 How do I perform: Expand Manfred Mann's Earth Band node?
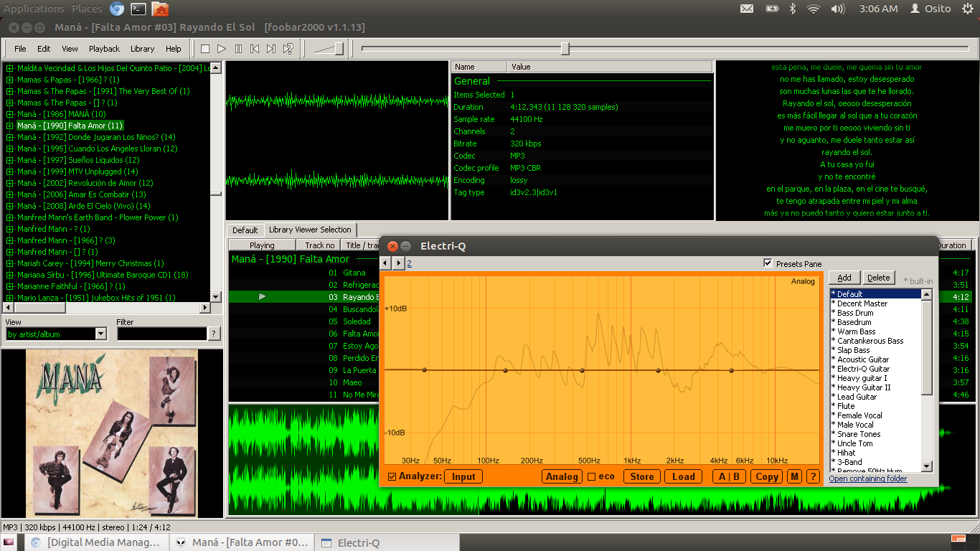(x=10, y=217)
